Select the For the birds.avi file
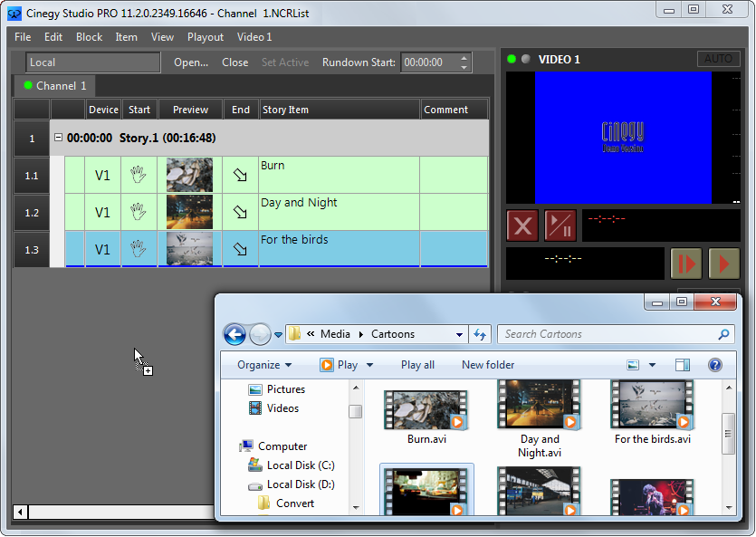This screenshot has height=537, width=756. tap(653, 413)
